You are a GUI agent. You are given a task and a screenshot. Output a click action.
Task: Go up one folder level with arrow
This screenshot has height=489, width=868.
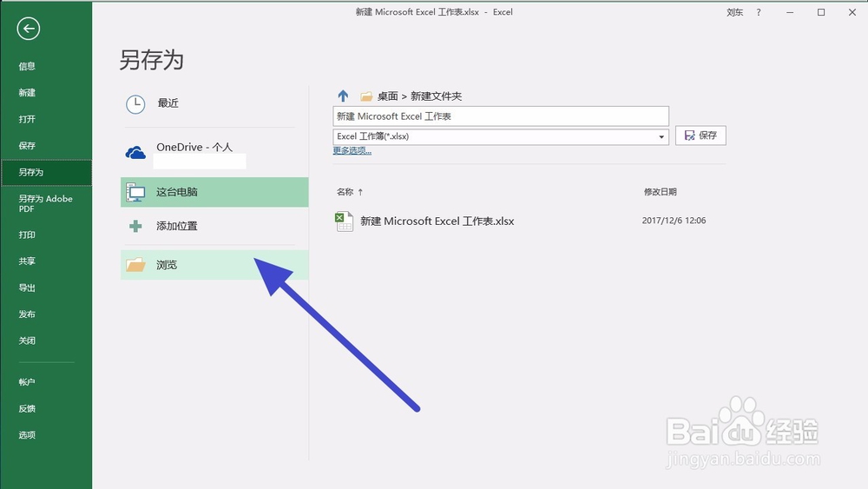coord(343,96)
